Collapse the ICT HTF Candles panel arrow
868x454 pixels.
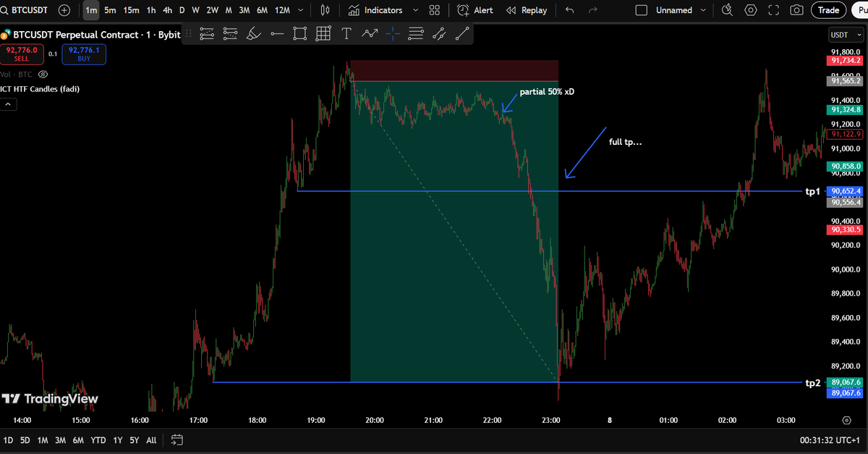(8, 104)
